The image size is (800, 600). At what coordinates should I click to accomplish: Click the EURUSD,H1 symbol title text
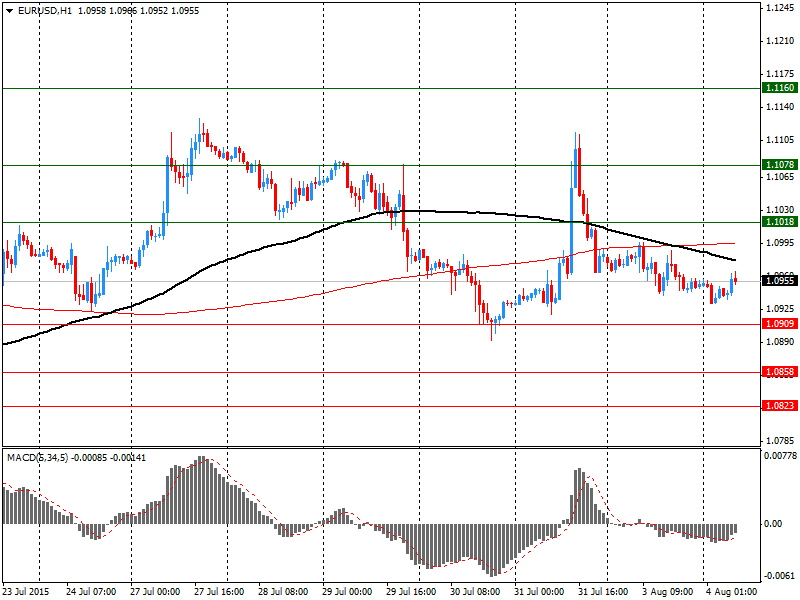[x=45, y=11]
